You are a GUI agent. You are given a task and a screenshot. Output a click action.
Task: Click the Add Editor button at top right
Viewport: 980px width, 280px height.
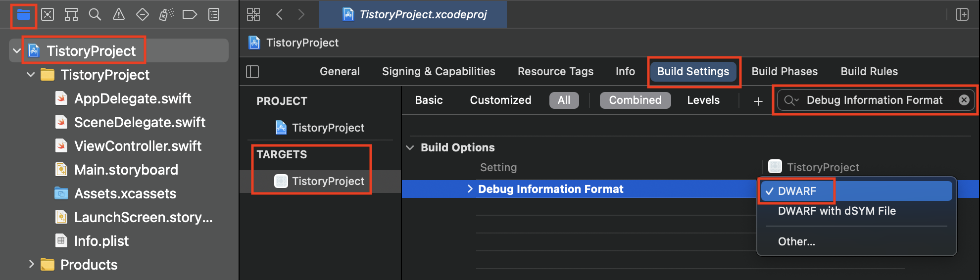click(x=962, y=15)
